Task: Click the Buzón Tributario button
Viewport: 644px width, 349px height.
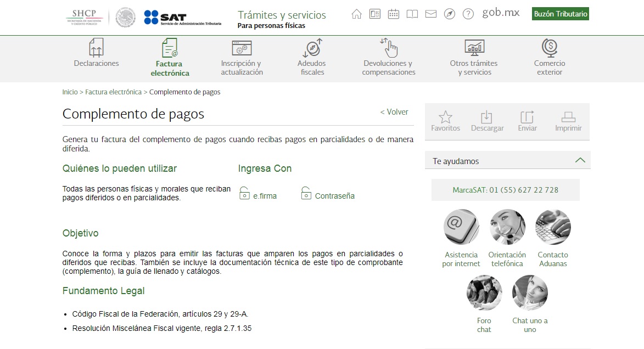Action: pyautogui.click(x=560, y=14)
